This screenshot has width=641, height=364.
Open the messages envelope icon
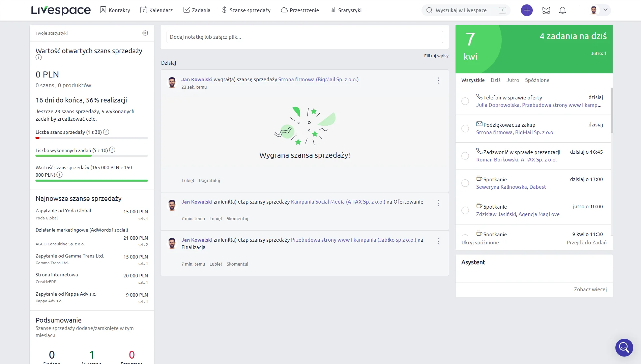pyautogui.click(x=546, y=10)
